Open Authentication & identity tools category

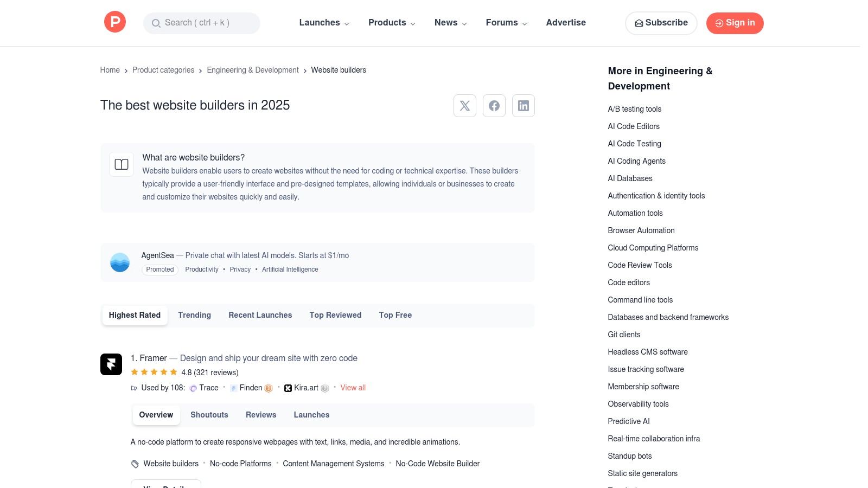pyautogui.click(x=656, y=196)
